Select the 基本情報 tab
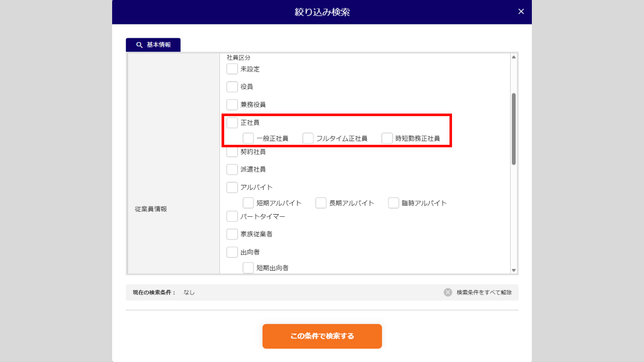Image resolution: width=644 pixels, height=362 pixels. point(153,45)
